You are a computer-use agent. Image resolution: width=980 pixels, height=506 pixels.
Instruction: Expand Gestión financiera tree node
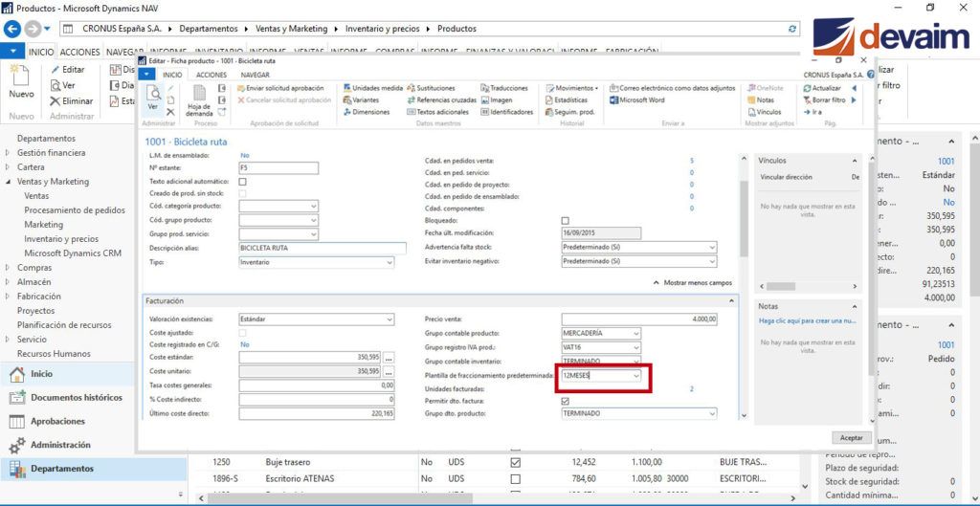point(8,152)
